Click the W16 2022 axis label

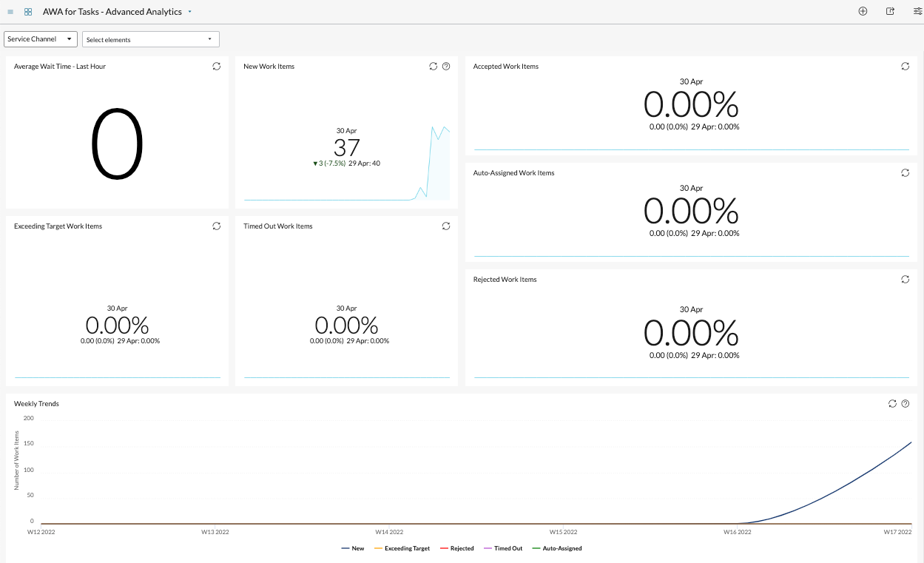(x=738, y=532)
